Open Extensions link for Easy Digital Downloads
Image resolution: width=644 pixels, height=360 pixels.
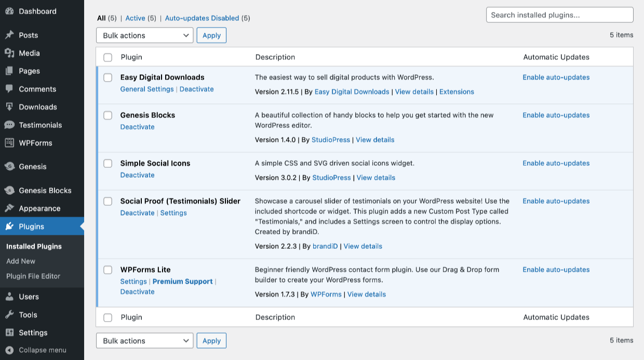(x=457, y=92)
